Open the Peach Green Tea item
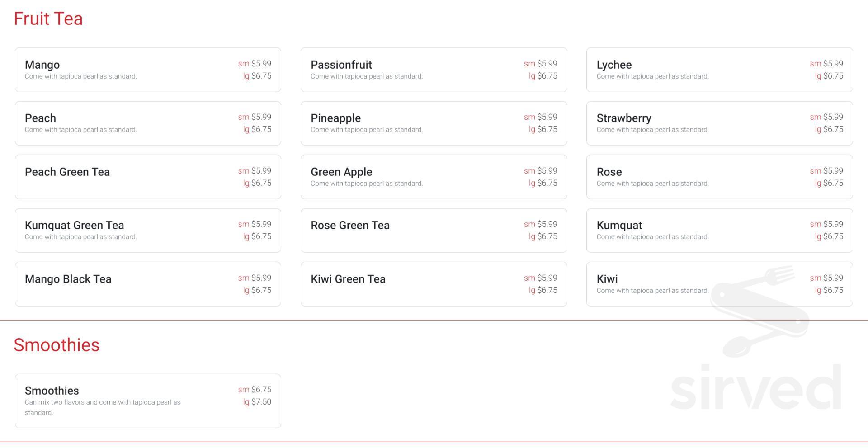Viewport: 868px width, 448px height. [148, 177]
